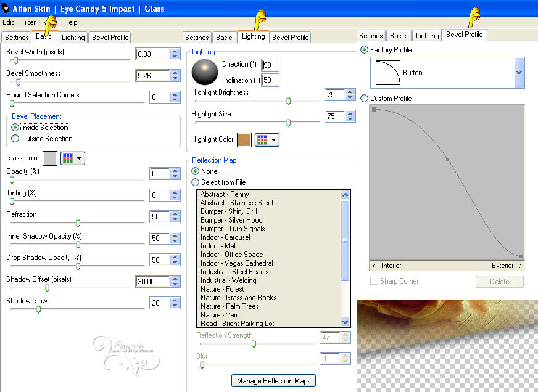The width and height of the screenshot is (538, 392).
Task: Decrease Shadow Offset stepper
Action: coord(175,284)
